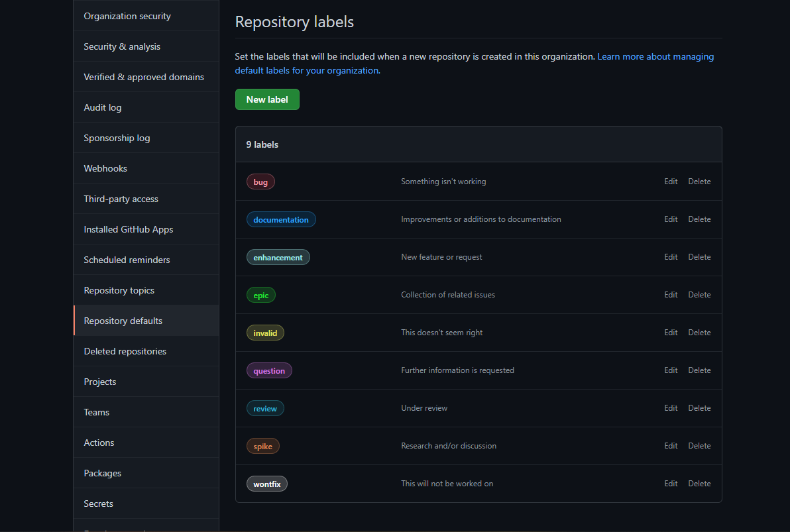Screen dimensions: 790x532
Task: Edit the review label
Action: 671,408
